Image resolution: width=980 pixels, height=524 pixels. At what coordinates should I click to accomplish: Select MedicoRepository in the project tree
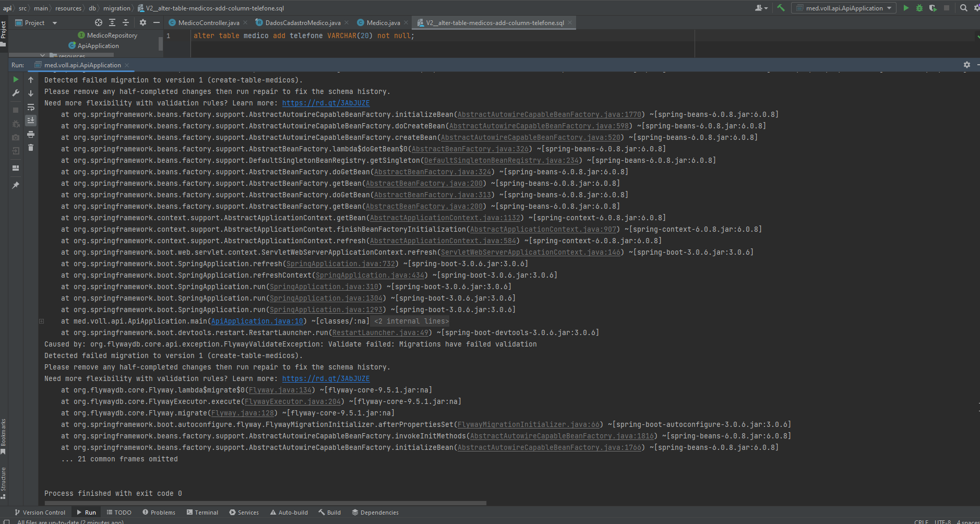point(112,35)
